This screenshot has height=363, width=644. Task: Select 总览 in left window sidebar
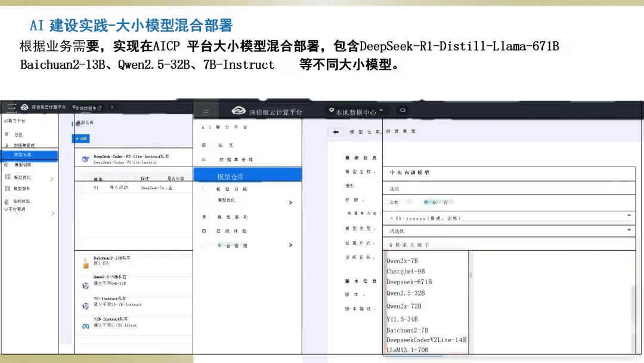(18, 135)
